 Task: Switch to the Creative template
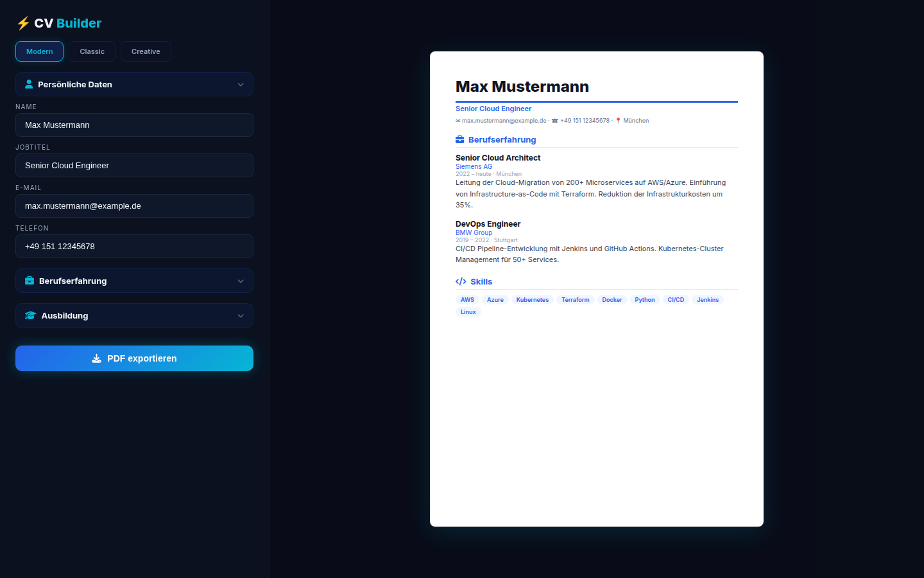[146, 51]
